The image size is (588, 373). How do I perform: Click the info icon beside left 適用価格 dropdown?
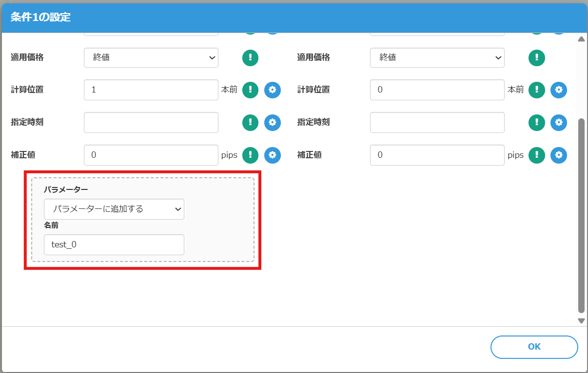tap(250, 57)
